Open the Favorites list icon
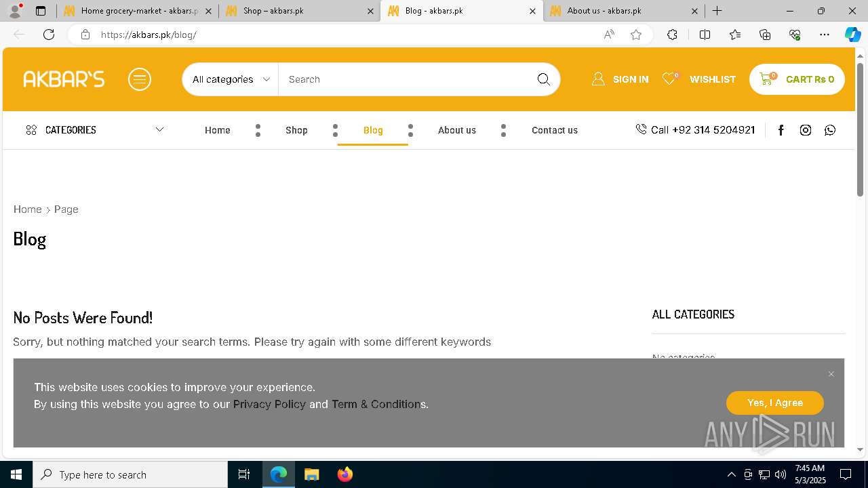The width and height of the screenshot is (868, 488). pos(735,35)
